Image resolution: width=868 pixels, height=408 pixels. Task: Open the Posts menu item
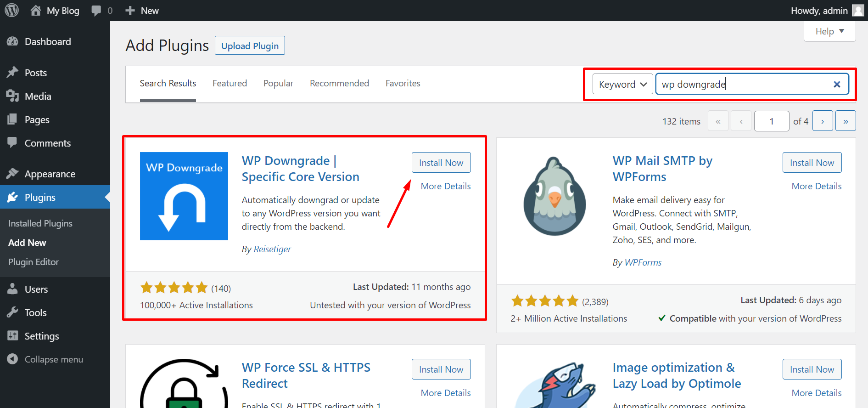pyautogui.click(x=55, y=73)
